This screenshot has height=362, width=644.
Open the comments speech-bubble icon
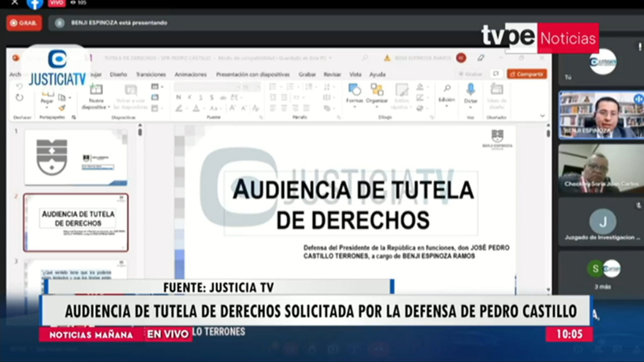click(496, 74)
